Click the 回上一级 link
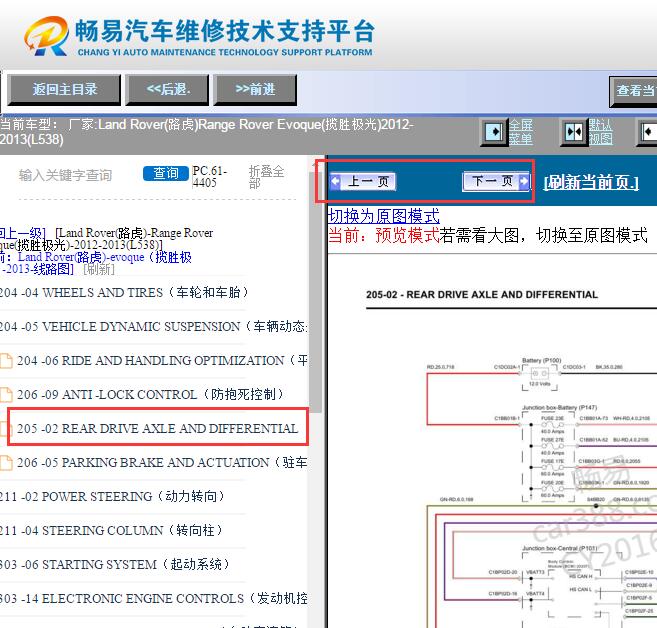This screenshot has width=657, height=628. pyautogui.click(x=22, y=233)
